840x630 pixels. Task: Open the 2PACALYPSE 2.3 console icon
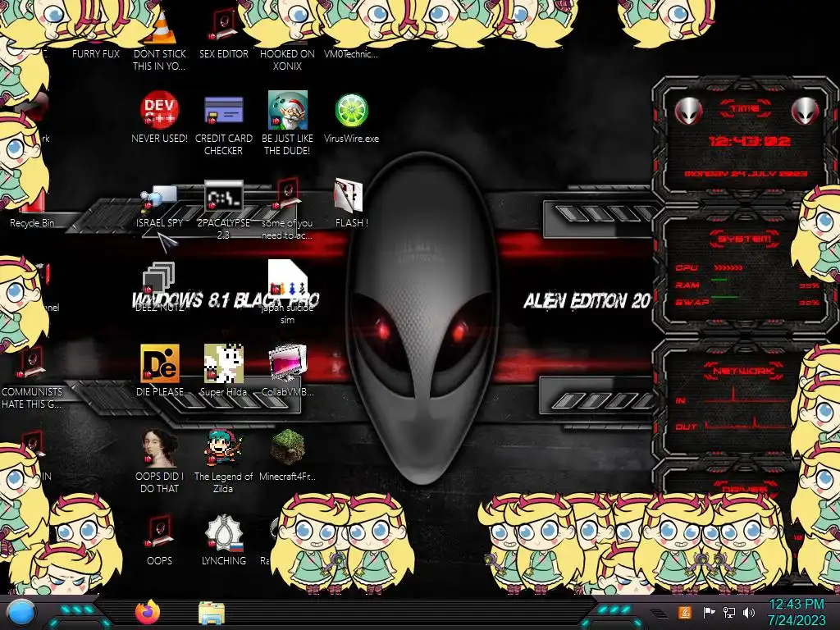[x=223, y=197]
